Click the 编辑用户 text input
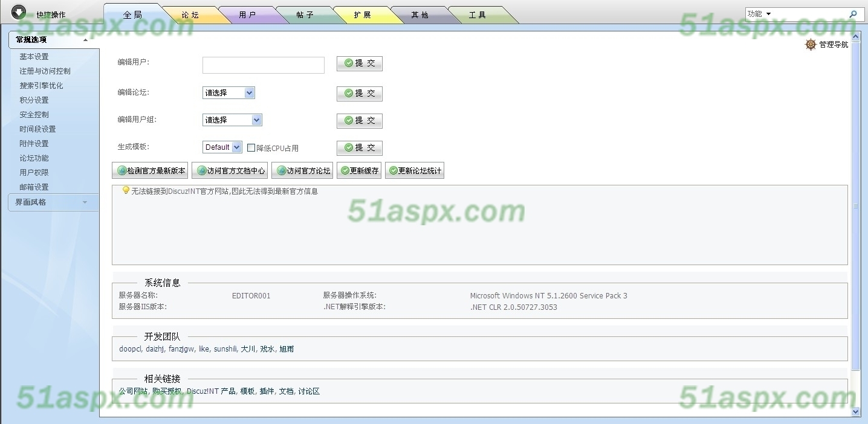This screenshot has width=868, height=424. point(264,65)
